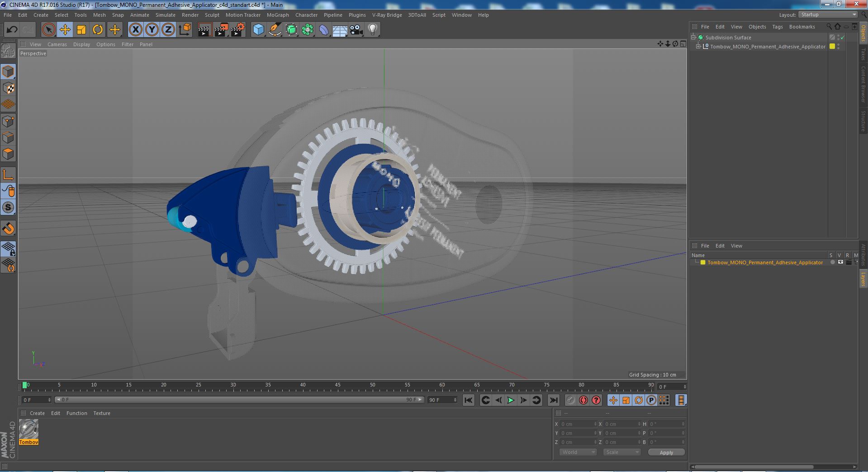Click yellow layer swatch of Tombow object
Viewport: 868px width, 472px height.
click(x=832, y=47)
